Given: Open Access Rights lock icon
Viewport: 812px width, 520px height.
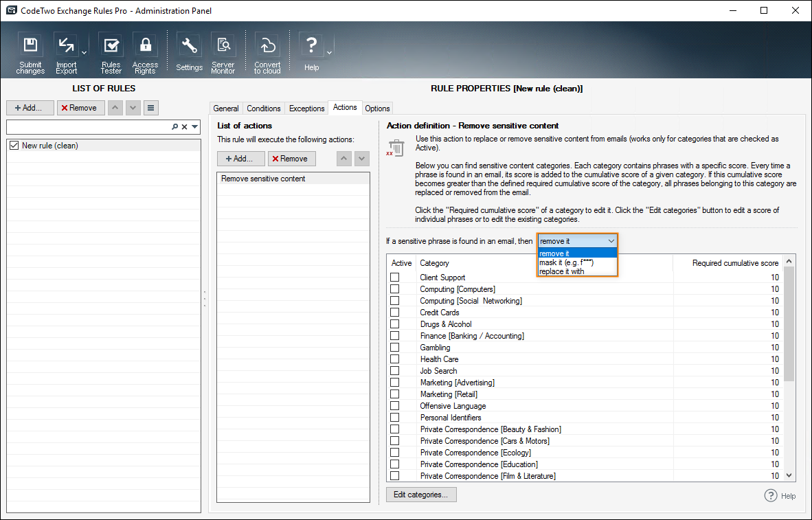Looking at the screenshot, I should click(145, 54).
